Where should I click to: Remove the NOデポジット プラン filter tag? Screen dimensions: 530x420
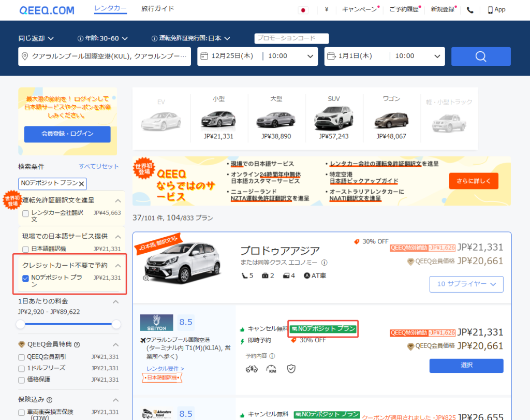point(82,183)
